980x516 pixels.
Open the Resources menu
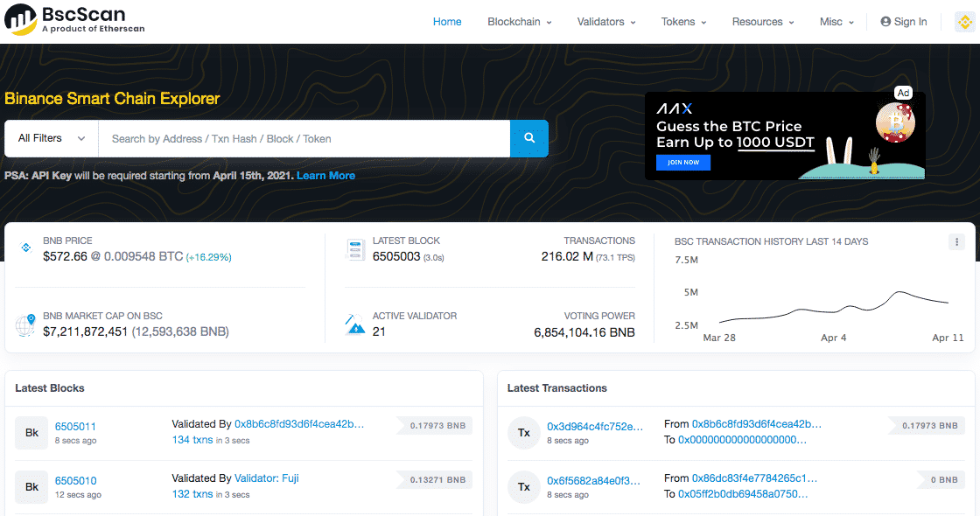[x=763, y=22]
